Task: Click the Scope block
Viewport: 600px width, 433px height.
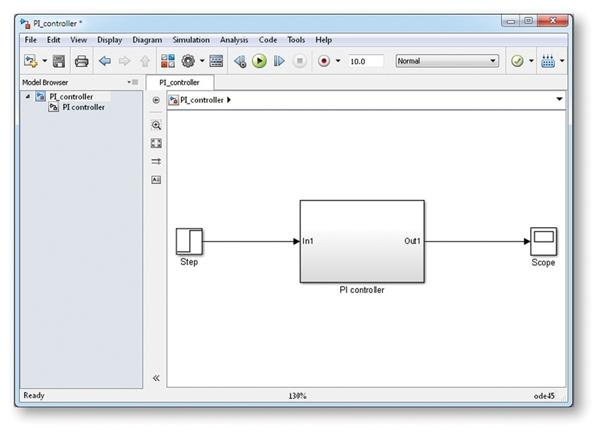Action: point(543,241)
